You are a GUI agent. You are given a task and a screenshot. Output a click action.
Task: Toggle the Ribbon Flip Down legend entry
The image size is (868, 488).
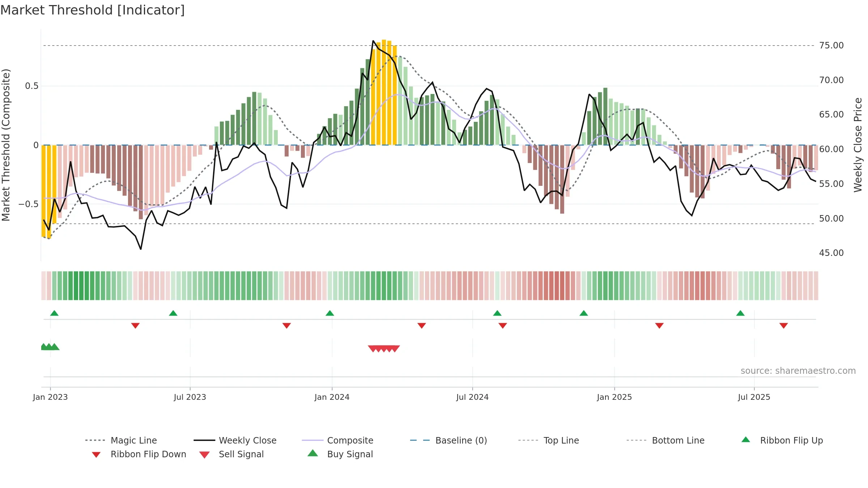[x=139, y=454]
